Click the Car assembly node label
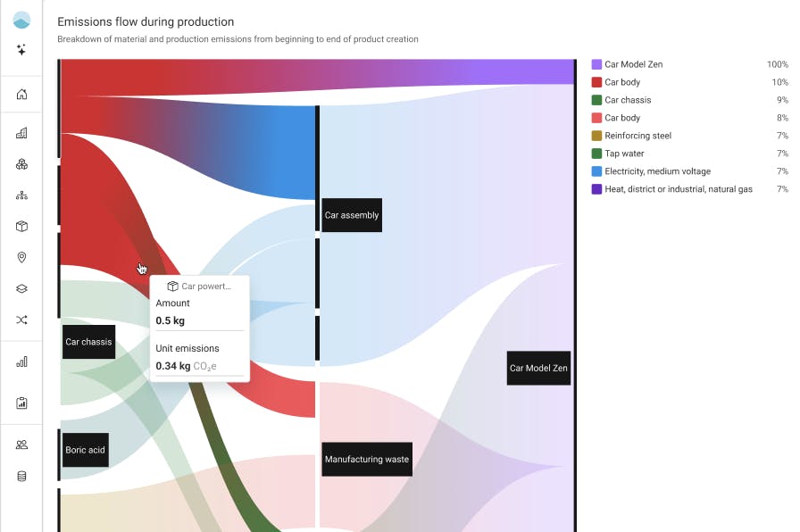The image size is (800, 532). pos(352,215)
